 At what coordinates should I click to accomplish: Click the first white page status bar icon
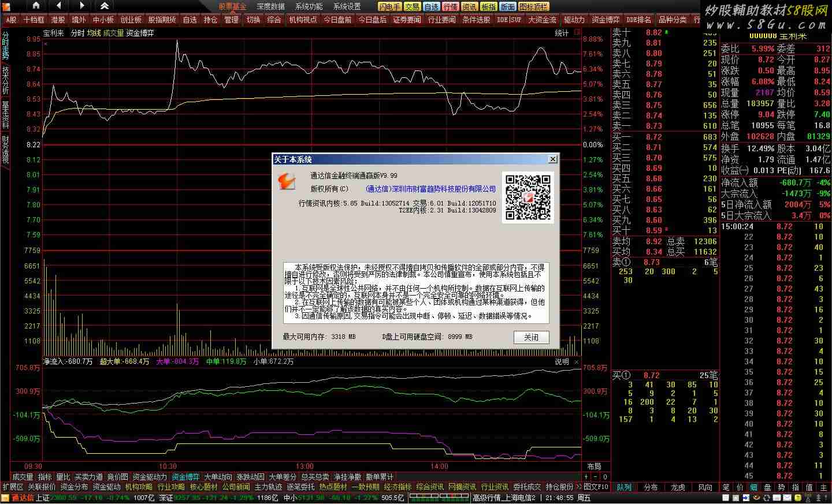tap(726, 498)
